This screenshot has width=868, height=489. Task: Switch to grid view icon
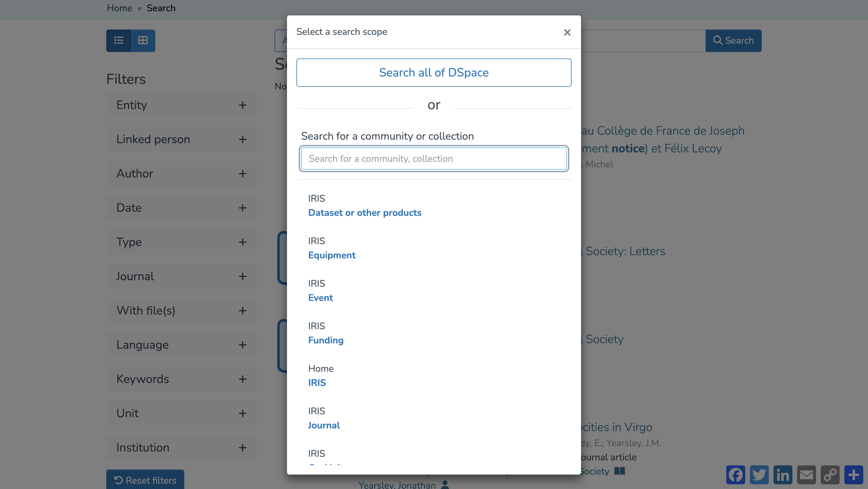coord(143,40)
